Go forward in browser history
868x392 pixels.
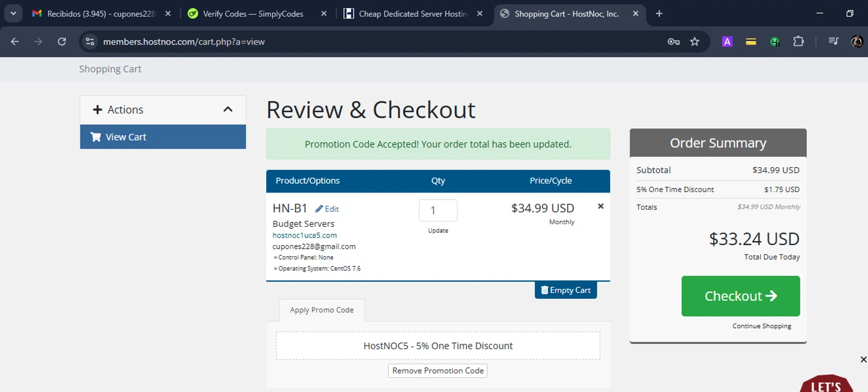38,41
